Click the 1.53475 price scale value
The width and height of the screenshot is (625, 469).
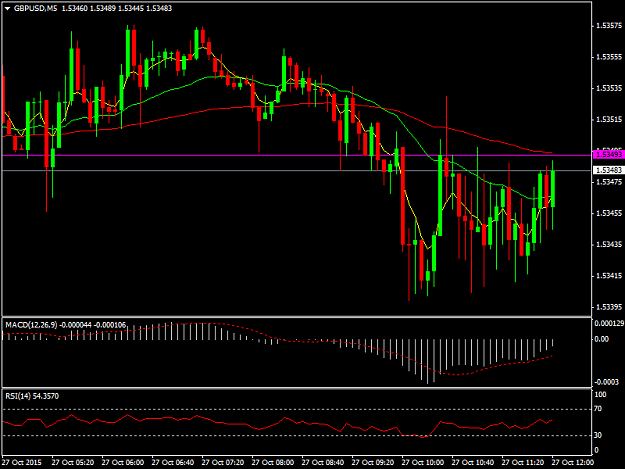pos(609,182)
